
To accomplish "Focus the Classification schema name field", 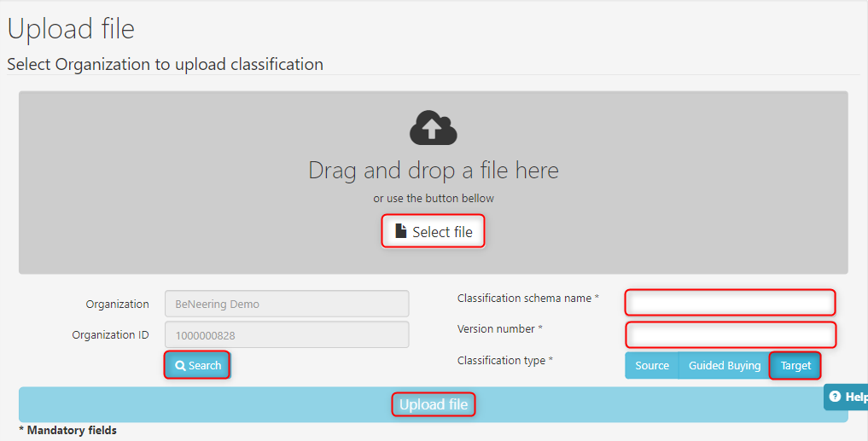I will (730, 303).
